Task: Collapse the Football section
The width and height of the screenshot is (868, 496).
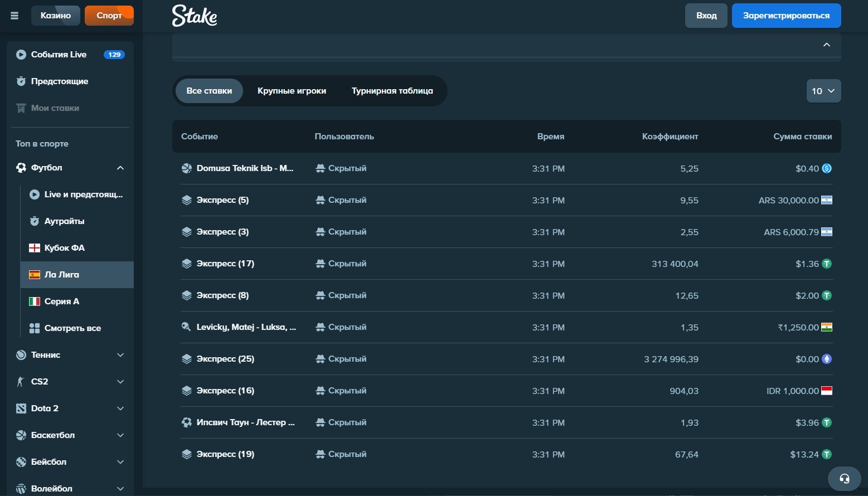Action: click(x=120, y=168)
